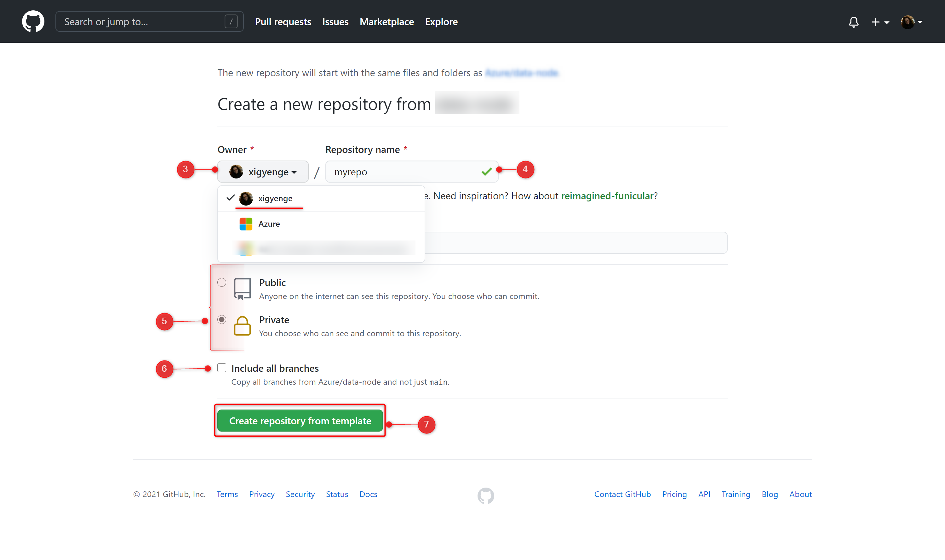Click the Public repository radio button icon
This screenshot has height=560, width=945.
pos(221,282)
